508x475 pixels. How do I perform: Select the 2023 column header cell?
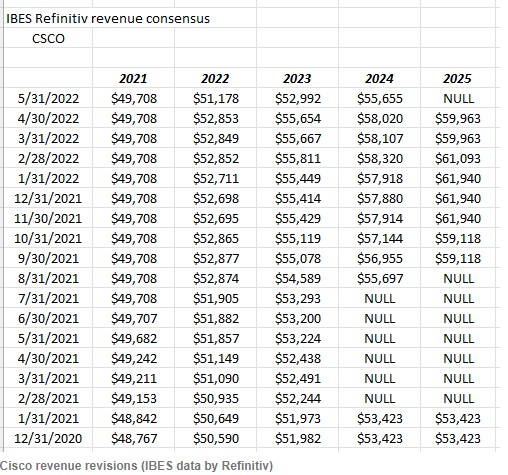click(x=297, y=79)
